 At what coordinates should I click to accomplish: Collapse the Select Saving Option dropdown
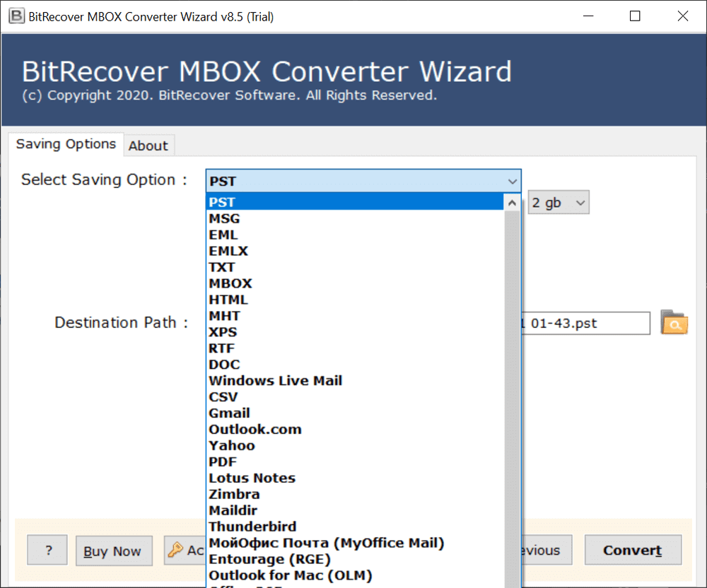[x=511, y=182]
